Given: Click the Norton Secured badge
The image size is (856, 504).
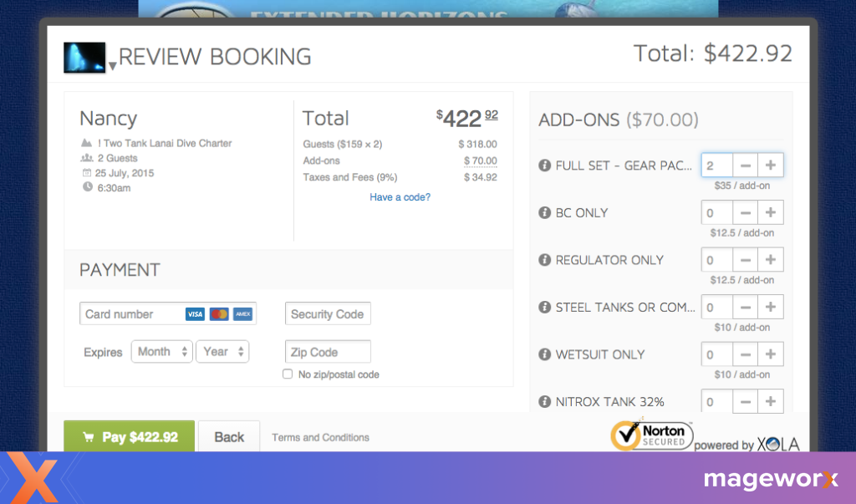Looking at the screenshot, I should tap(651, 435).
